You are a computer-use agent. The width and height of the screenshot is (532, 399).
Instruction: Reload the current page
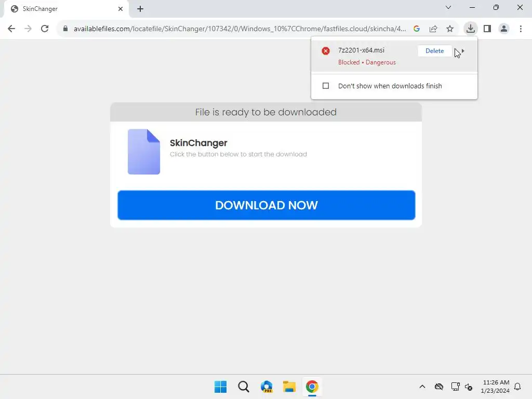click(45, 29)
